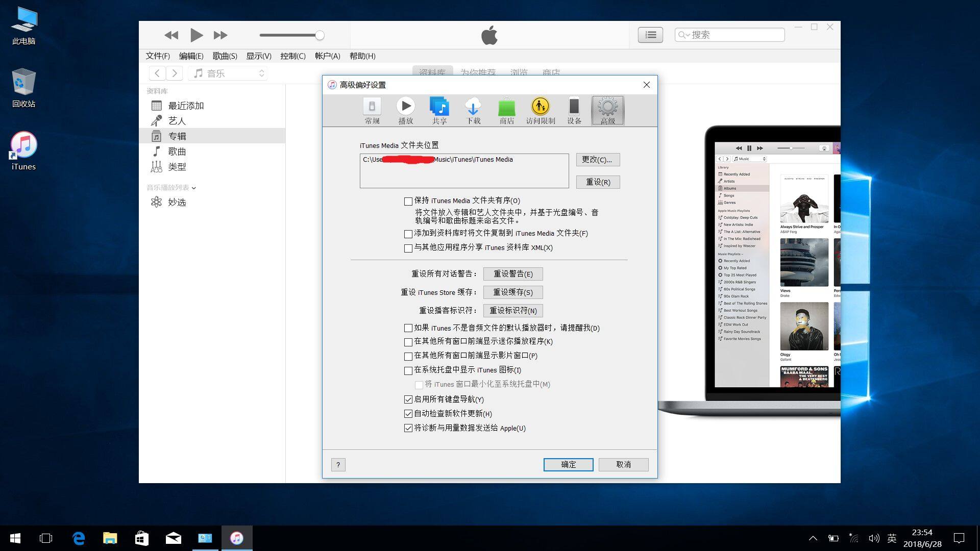Screen dimensions: 980x551
Task: Open the 下载 (Downloads) preferences tab
Action: pyautogui.click(x=473, y=111)
